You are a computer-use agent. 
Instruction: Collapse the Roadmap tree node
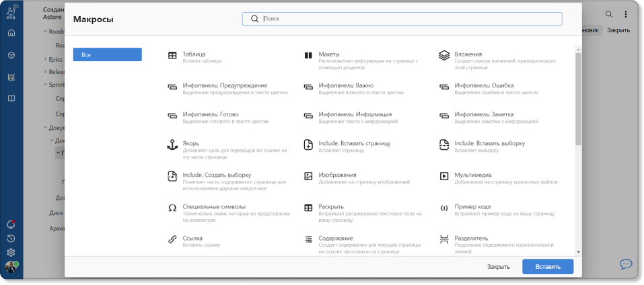(x=46, y=32)
